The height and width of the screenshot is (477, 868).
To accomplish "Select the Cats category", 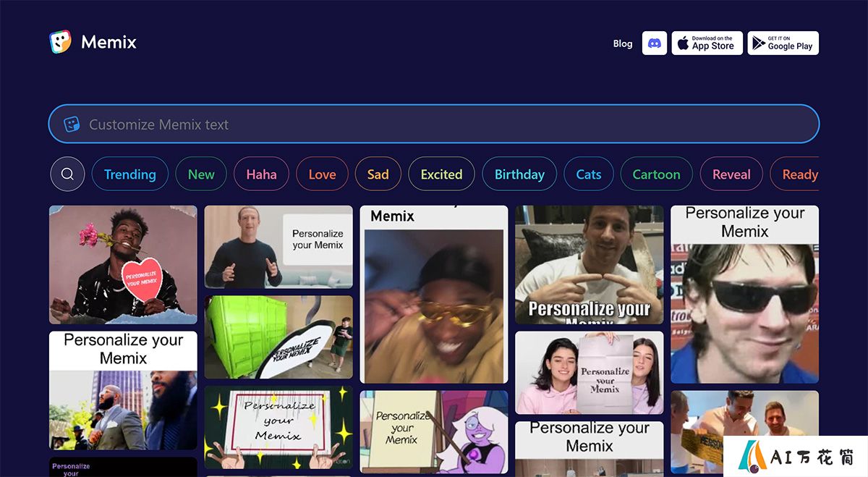I will (x=589, y=174).
